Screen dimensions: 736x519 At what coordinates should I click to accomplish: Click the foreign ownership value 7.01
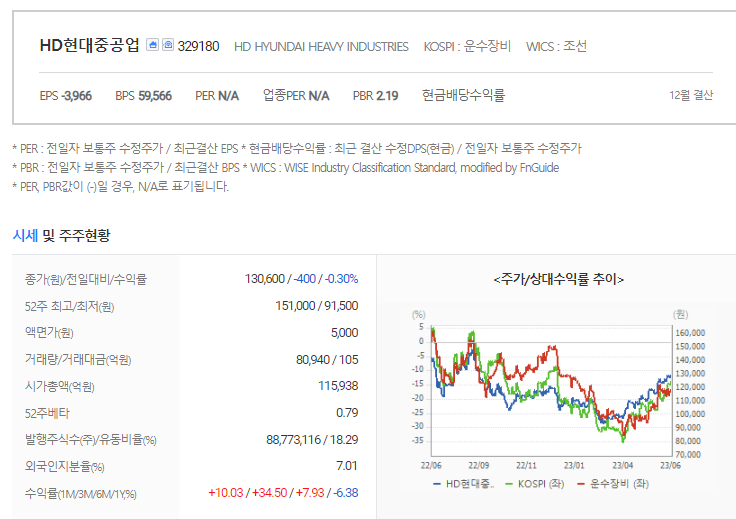347,466
